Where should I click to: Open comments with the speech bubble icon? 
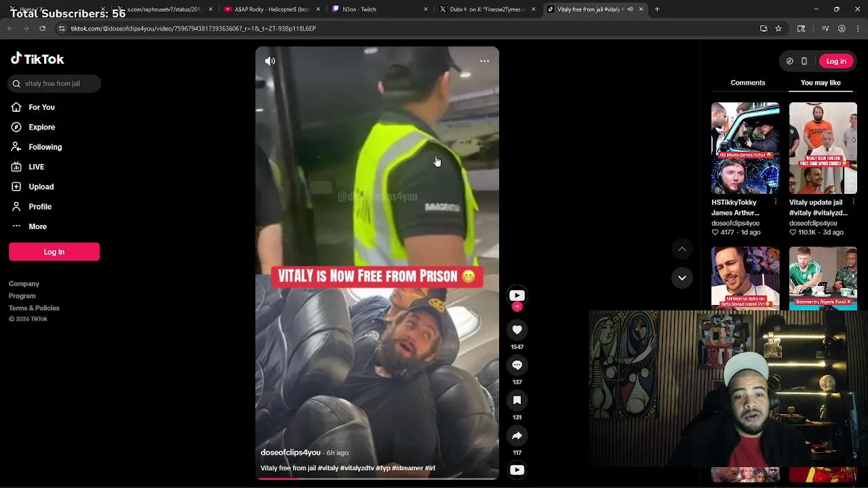517,365
